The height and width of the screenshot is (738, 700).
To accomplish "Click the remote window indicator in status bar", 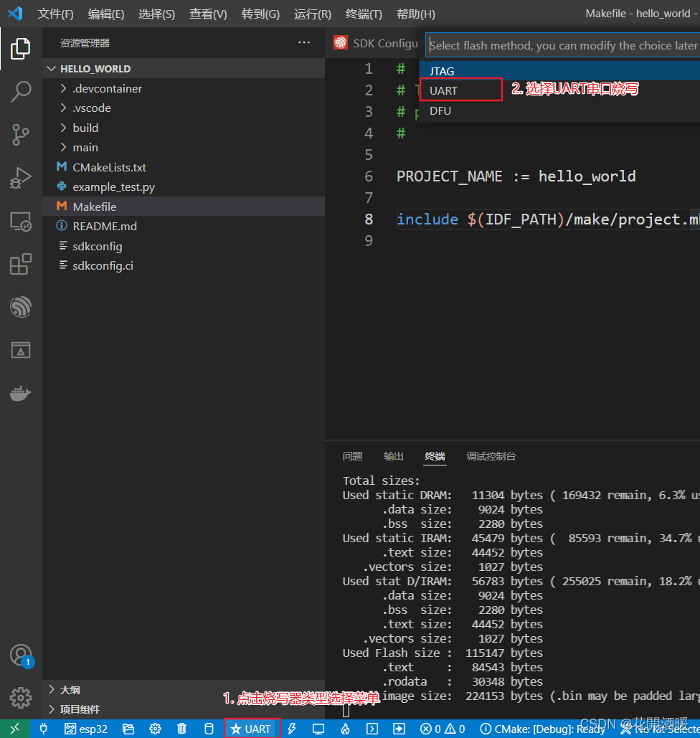I will pyautogui.click(x=14, y=729).
